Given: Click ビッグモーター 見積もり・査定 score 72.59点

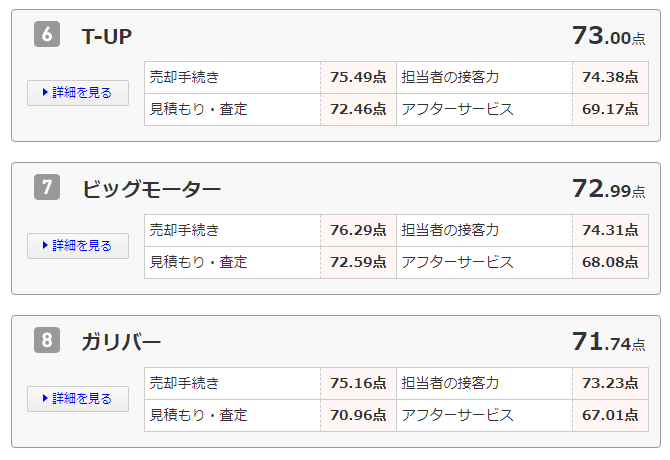Looking at the screenshot, I should [x=358, y=262].
